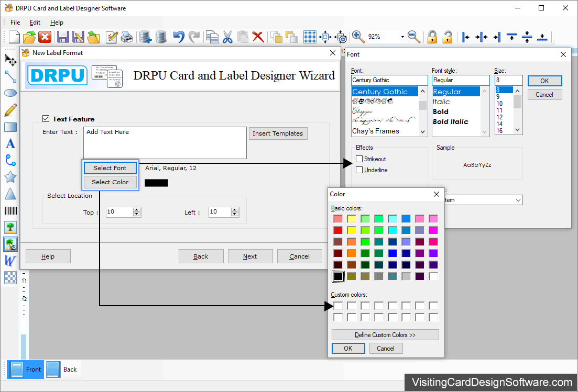Screen dimensions: 578x392
Task: Select the Star shape tool
Action: pos(10,177)
